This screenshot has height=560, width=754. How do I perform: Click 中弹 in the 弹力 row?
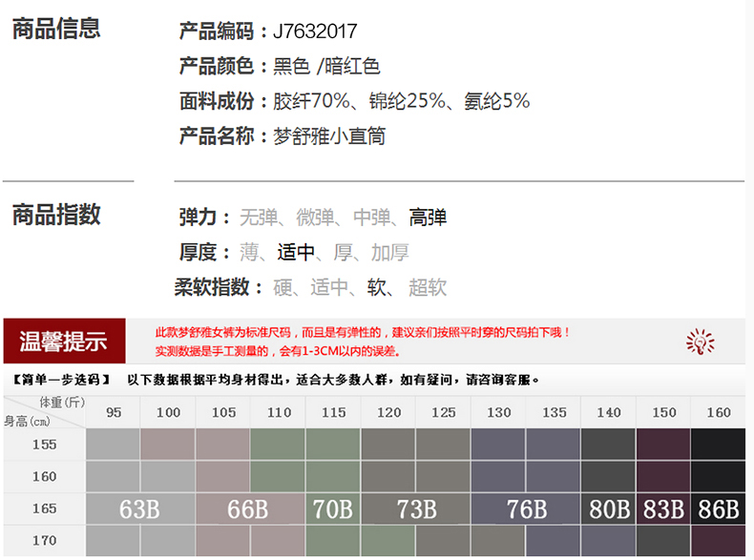pos(371,218)
